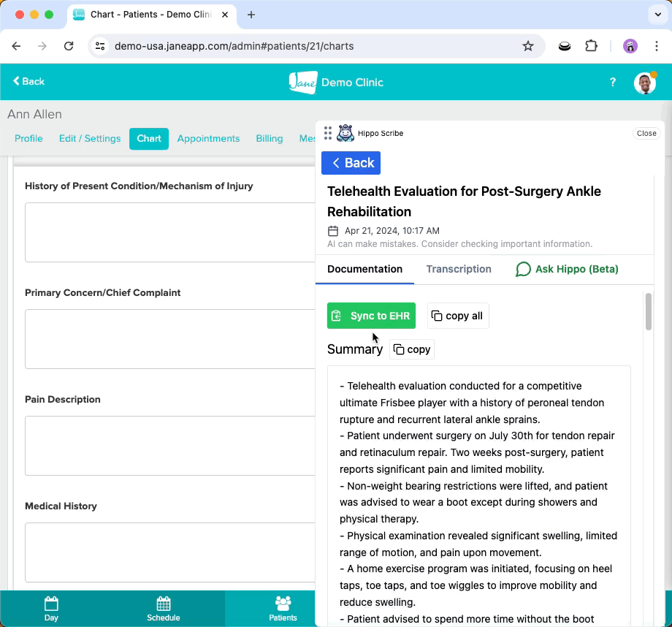Click the calendar icon beside Apr 21, 2024
Image resolution: width=672 pixels, height=627 pixels.
333,231
